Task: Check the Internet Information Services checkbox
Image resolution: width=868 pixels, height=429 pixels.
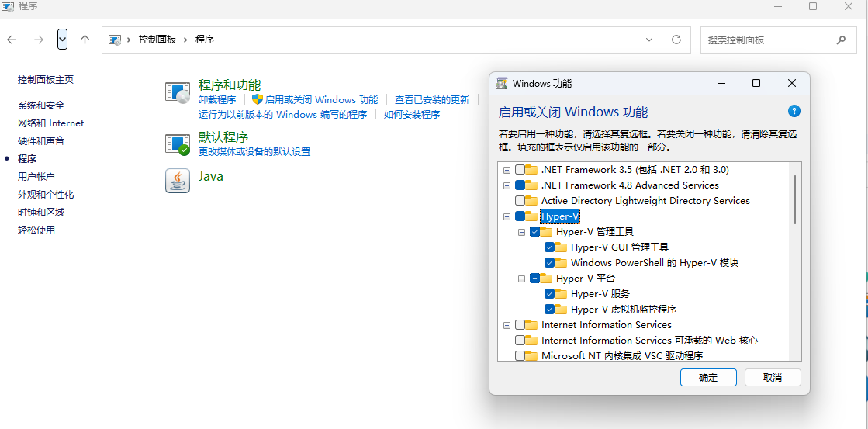Action: [520, 324]
